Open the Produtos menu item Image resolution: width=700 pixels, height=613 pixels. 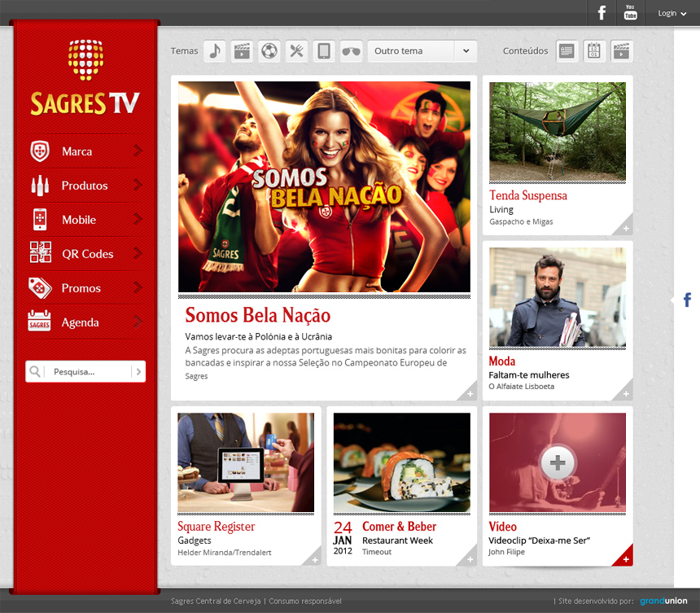pyautogui.click(x=85, y=186)
